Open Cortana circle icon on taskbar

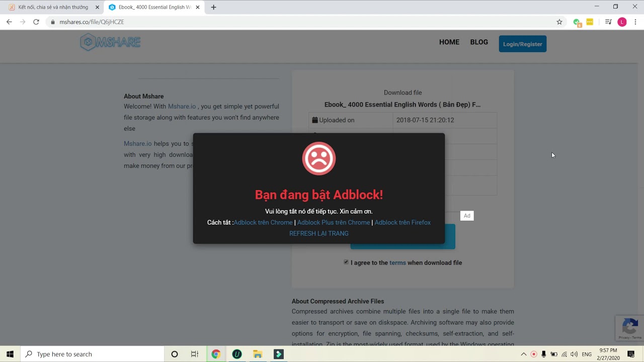175,354
